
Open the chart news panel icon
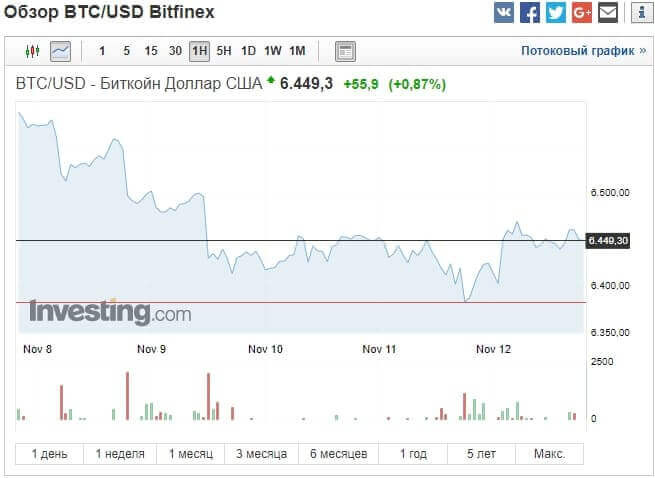[345, 50]
